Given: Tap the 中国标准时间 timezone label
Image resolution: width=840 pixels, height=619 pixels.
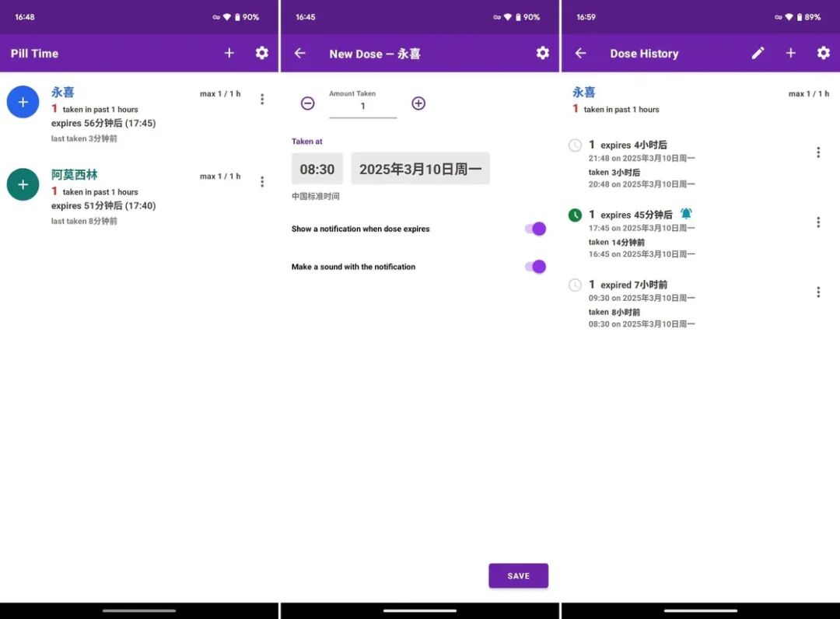Looking at the screenshot, I should [316, 196].
